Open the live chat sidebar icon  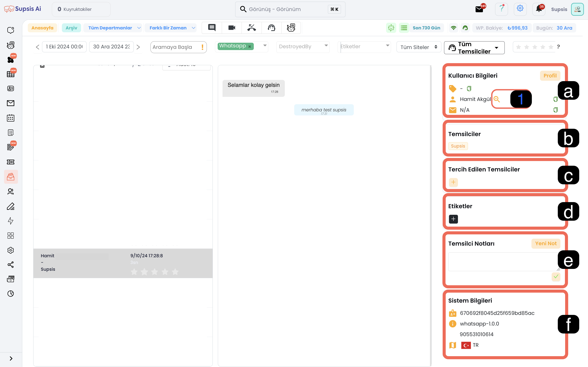pos(11,30)
